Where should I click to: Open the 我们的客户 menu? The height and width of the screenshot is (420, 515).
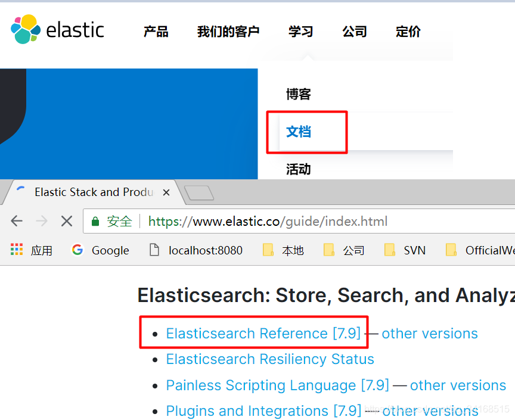click(x=228, y=32)
